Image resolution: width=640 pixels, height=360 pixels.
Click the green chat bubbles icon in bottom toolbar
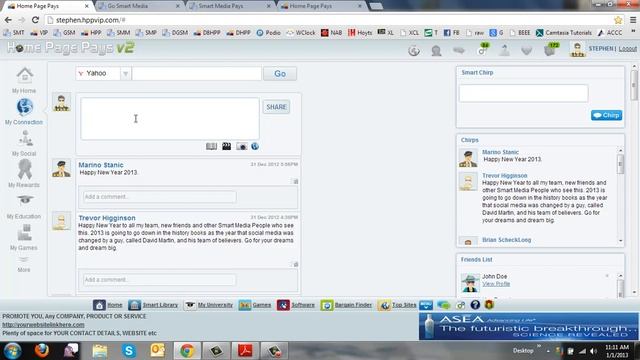tap(444, 305)
